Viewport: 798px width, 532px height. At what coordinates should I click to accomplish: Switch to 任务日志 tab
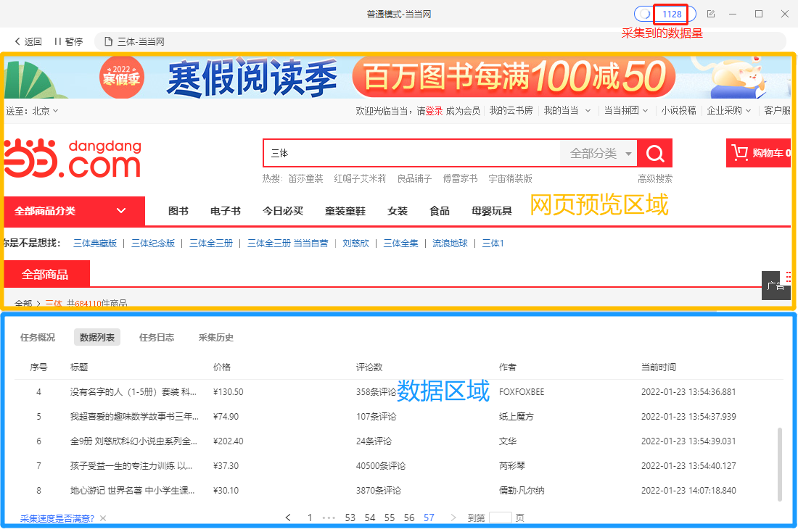(x=156, y=337)
